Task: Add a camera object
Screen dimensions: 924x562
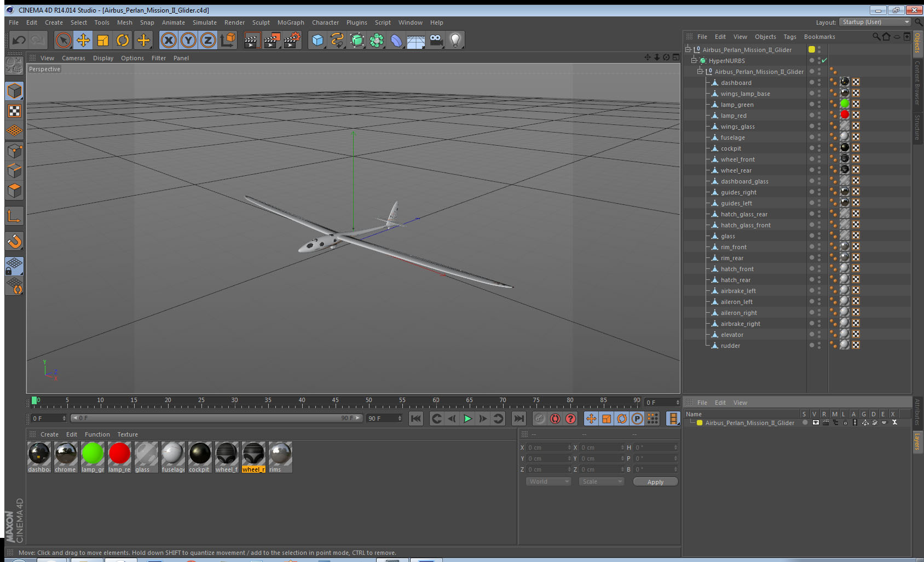Action: pyautogui.click(x=436, y=40)
